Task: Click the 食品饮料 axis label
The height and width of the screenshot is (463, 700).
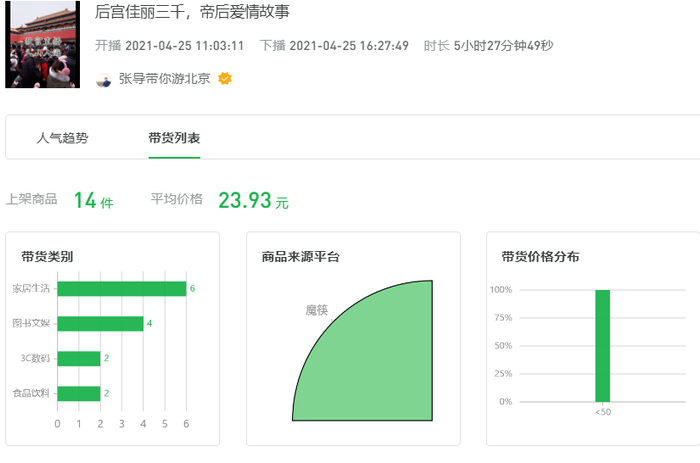Action: pyautogui.click(x=31, y=393)
